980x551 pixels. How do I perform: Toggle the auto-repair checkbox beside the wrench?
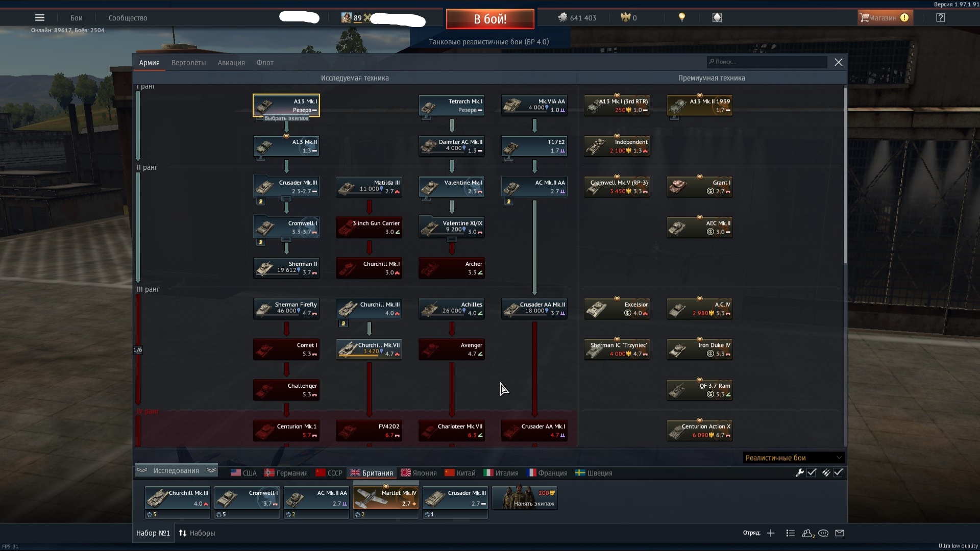(x=812, y=473)
